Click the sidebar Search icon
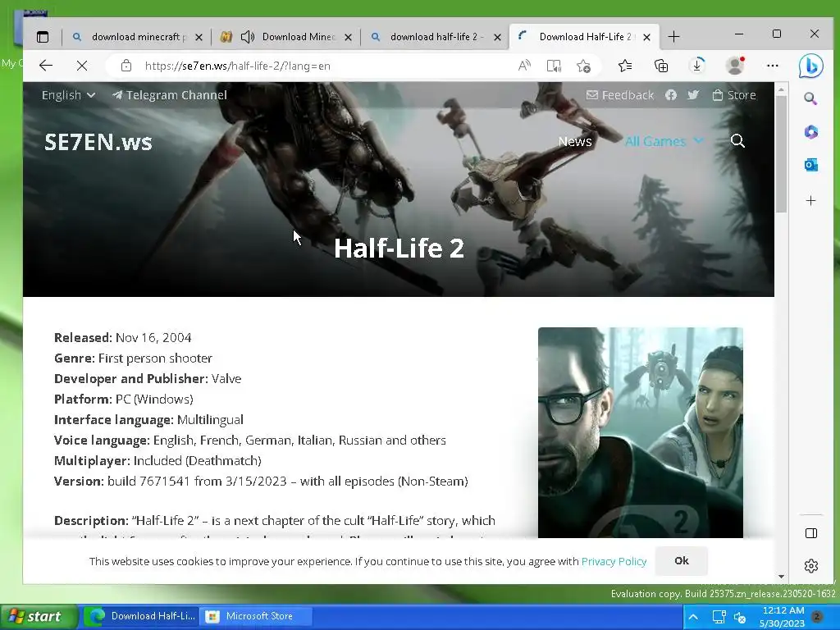This screenshot has width=840, height=630. click(810, 98)
